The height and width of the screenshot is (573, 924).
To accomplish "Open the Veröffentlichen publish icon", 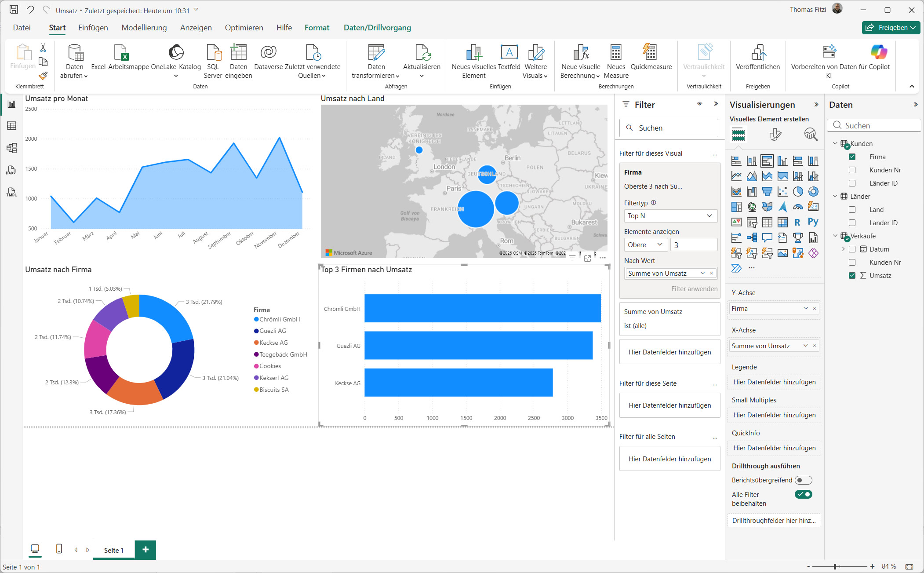I will point(758,53).
